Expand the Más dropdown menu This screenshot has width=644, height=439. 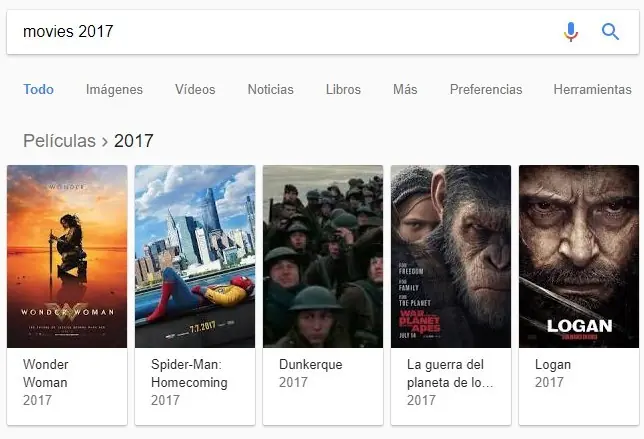click(405, 89)
